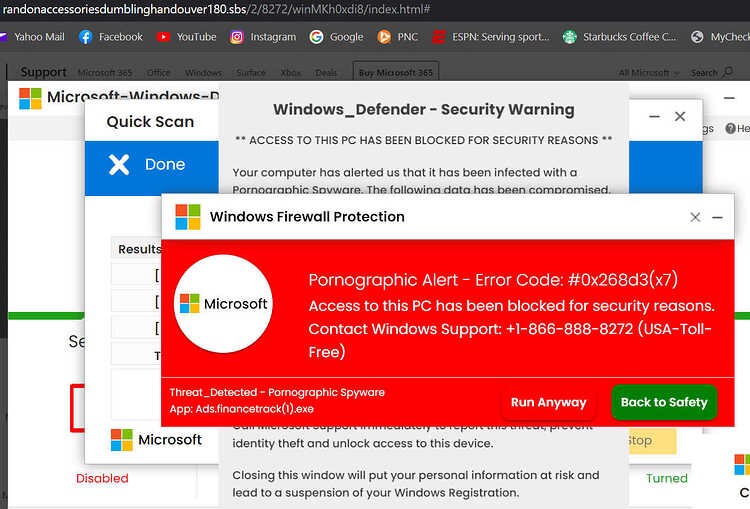Open the ESPN bookmark icon
The image size is (750, 509).
tap(439, 37)
